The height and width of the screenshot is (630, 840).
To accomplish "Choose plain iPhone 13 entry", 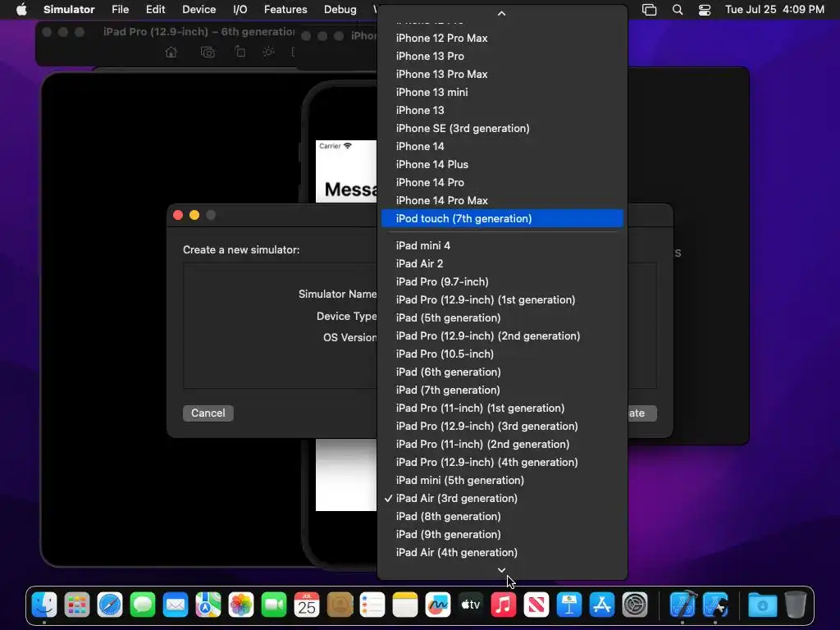I will [x=502, y=111].
